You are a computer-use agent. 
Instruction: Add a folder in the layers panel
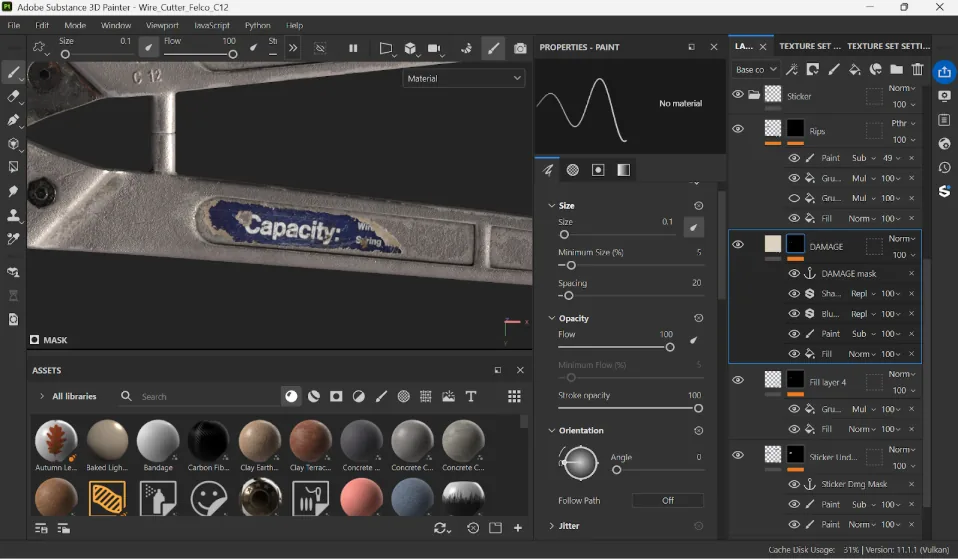click(x=896, y=69)
